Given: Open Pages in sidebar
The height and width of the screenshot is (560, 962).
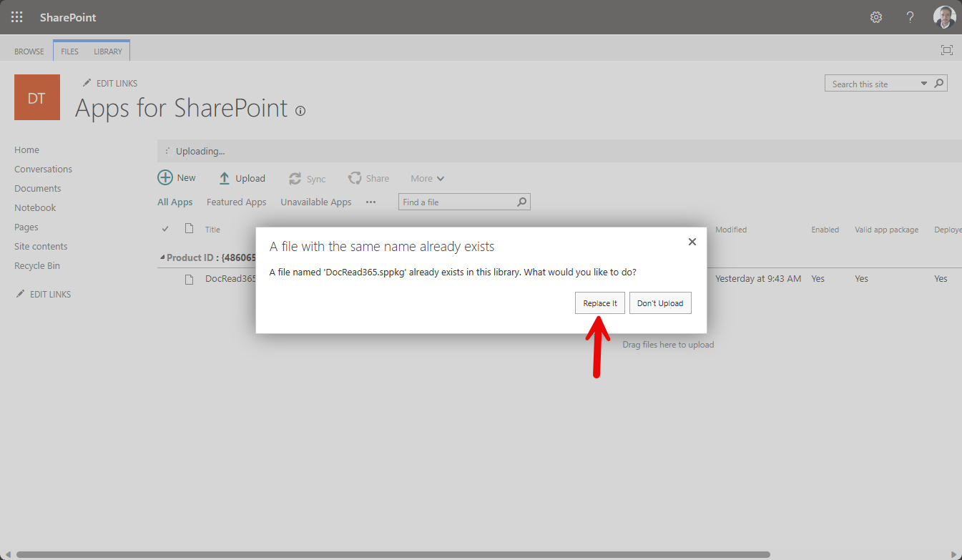Looking at the screenshot, I should click(x=26, y=227).
